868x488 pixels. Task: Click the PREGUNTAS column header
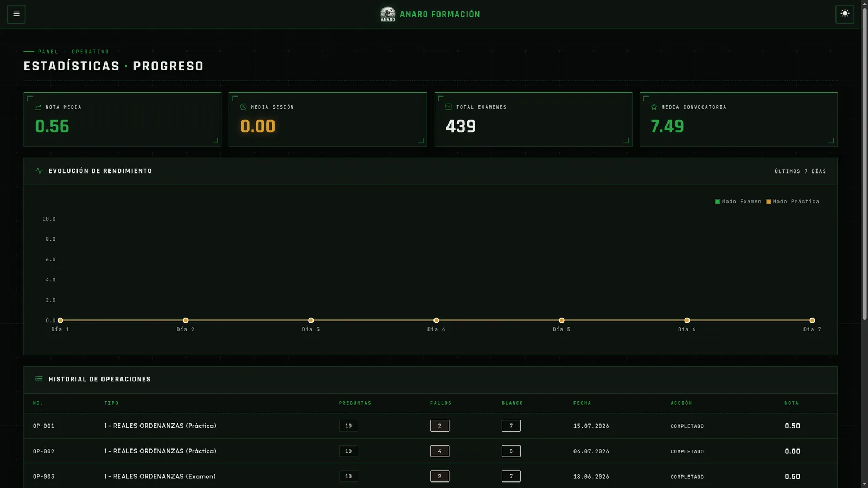355,403
